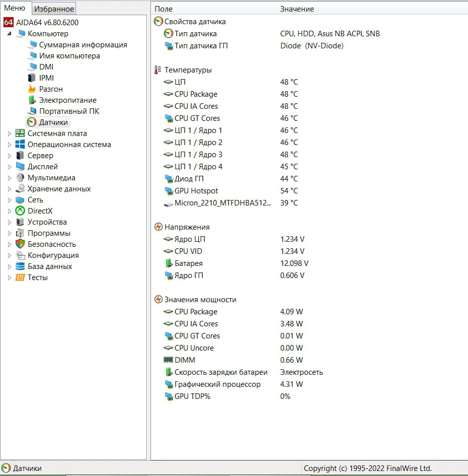468x476 pixels.
Task: Click the Программы software icon
Action: click(20, 233)
